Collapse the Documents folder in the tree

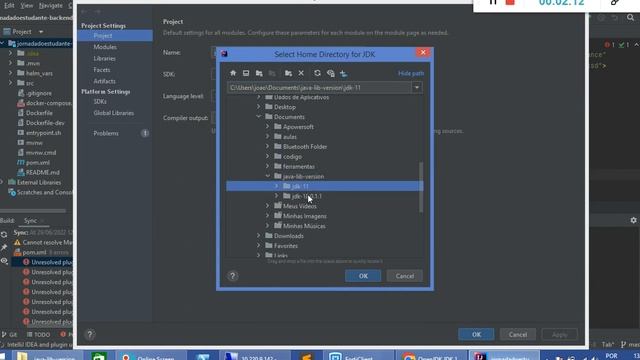click(x=258, y=117)
